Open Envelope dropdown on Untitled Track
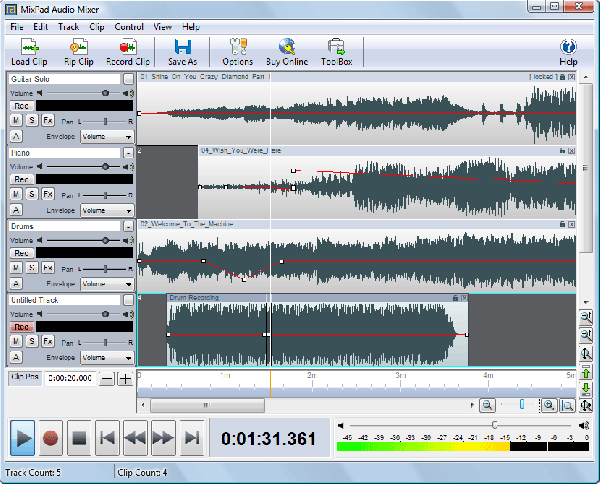Viewport: 600px width, 484px height. coord(107,357)
